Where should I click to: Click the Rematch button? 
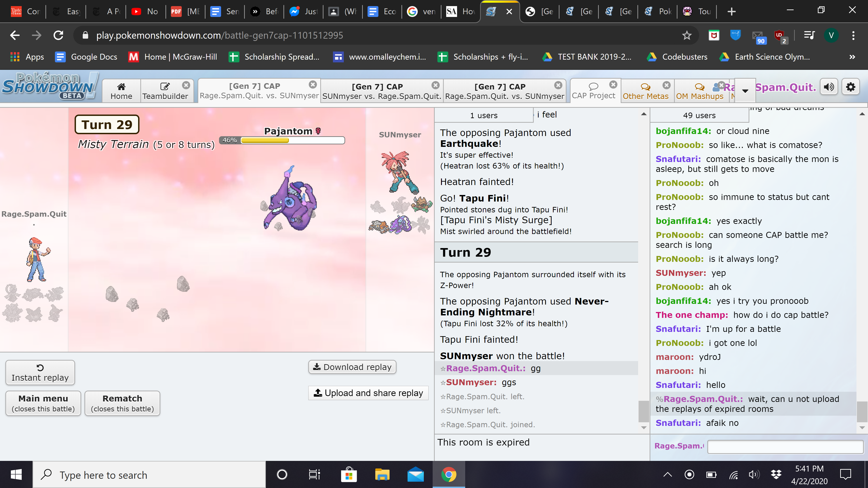point(122,403)
